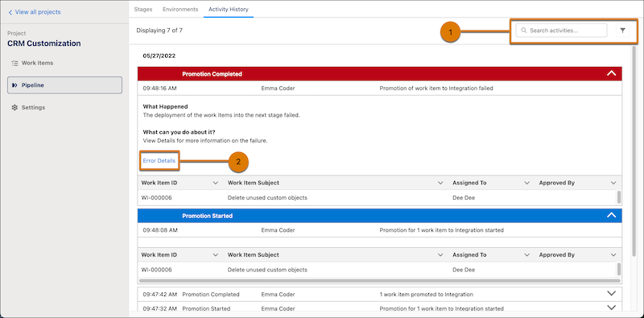644x318 pixels.
Task: Click 'Delete unused custom objects' in failed promotion table
Action: tap(267, 198)
